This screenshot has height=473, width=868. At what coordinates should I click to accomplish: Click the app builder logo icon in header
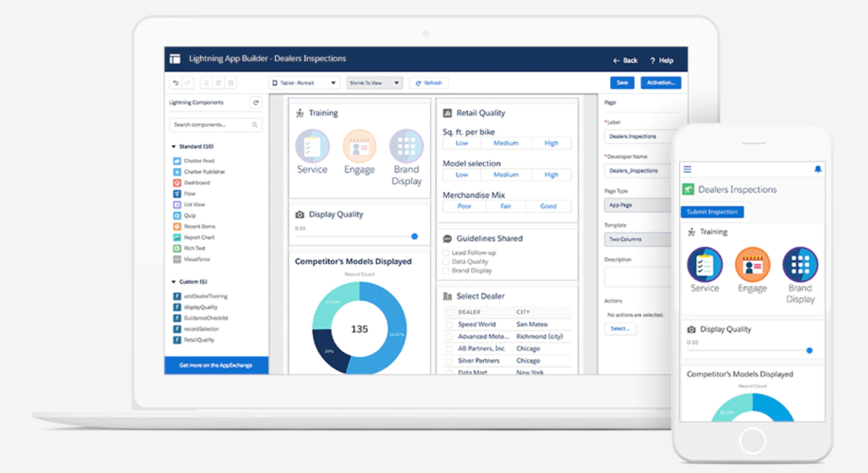(x=175, y=59)
